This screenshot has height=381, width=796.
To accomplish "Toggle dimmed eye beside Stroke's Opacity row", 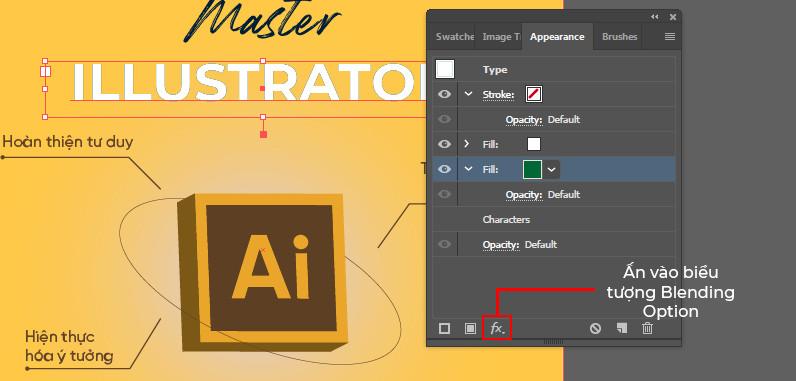I will pos(444,119).
